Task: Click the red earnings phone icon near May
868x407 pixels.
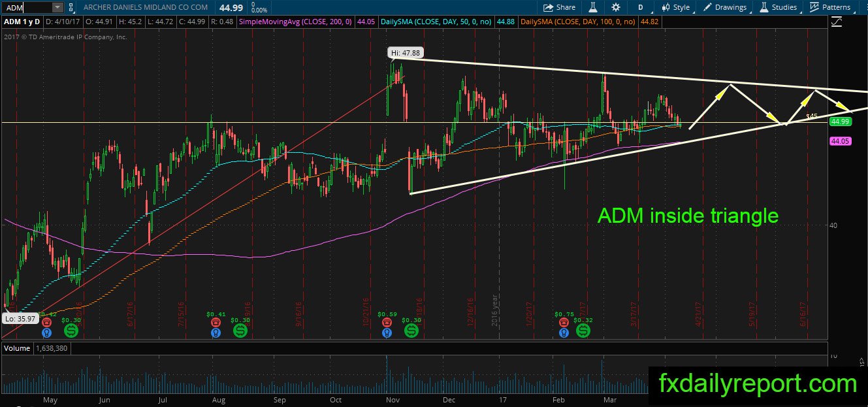Action: [x=46, y=321]
